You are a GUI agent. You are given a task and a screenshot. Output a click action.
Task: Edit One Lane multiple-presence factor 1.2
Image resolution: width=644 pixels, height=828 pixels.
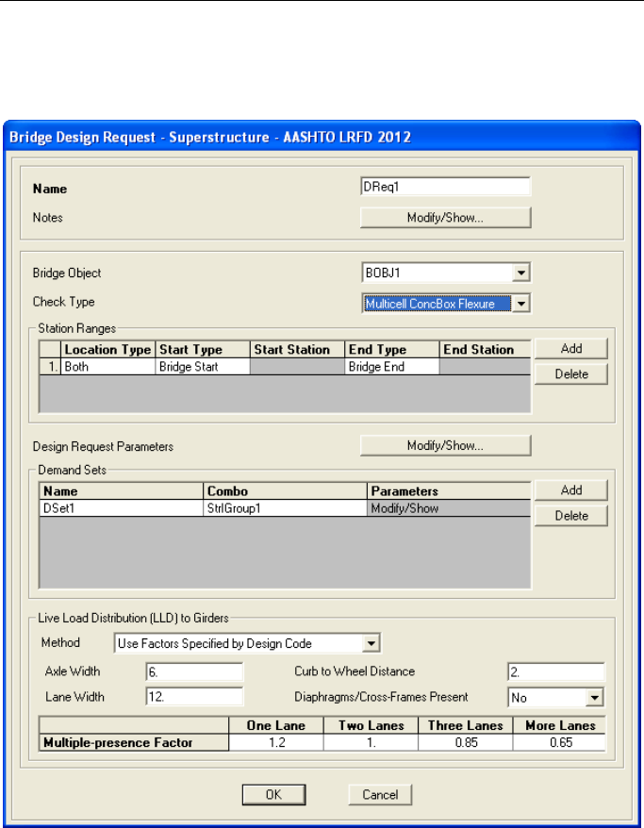[276, 742]
